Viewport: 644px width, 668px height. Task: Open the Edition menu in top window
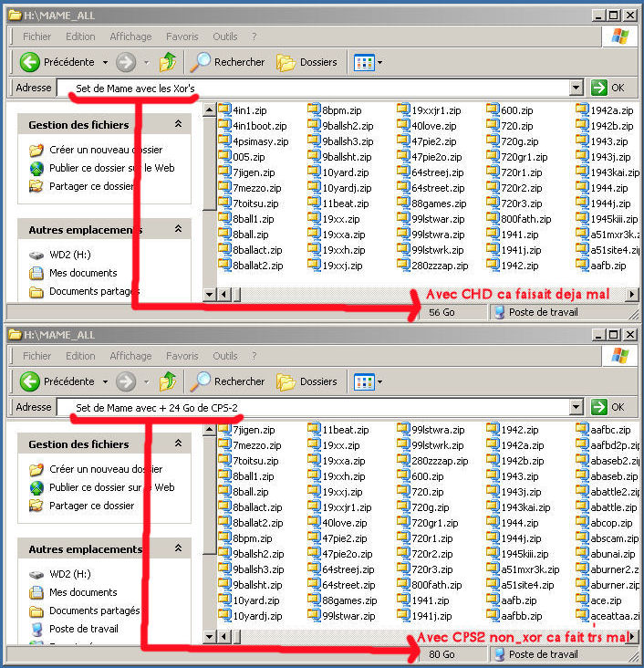[80, 37]
